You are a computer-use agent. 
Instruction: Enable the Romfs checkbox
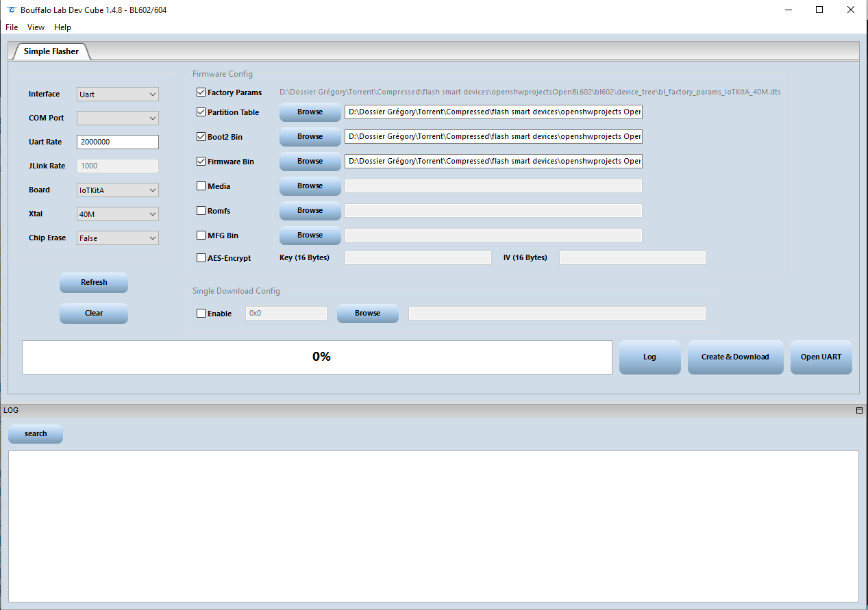coord(201,211)
